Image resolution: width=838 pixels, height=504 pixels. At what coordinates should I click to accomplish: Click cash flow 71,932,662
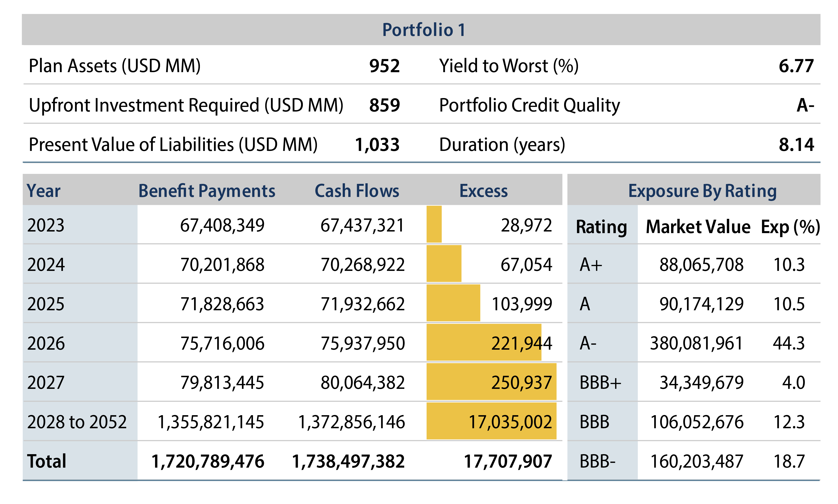click(x=363, y=304)
